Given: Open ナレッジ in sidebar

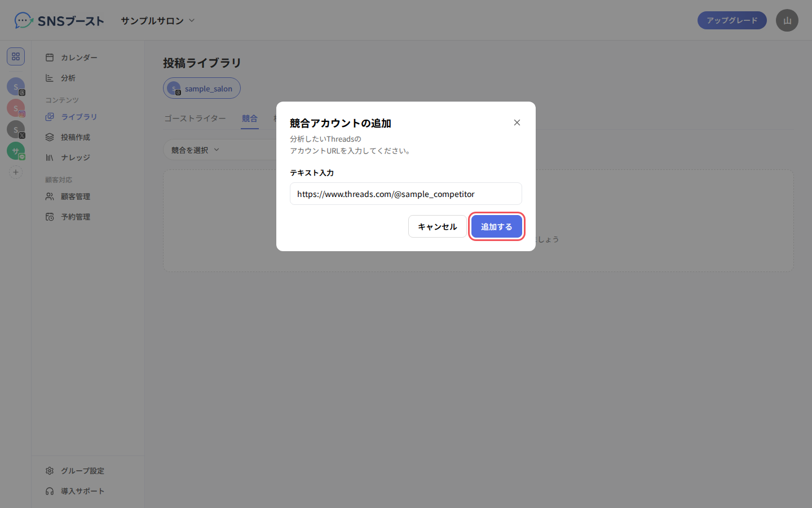Looking at the screenshot, I should pyautogui.click(x=88, y=157).
